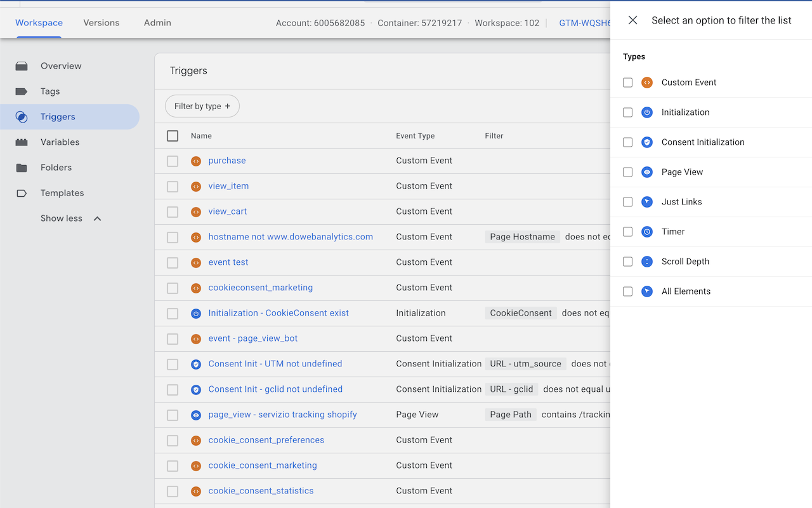Click the Folders icon in sidebar

pyautogui.click(x=22, y=168)
